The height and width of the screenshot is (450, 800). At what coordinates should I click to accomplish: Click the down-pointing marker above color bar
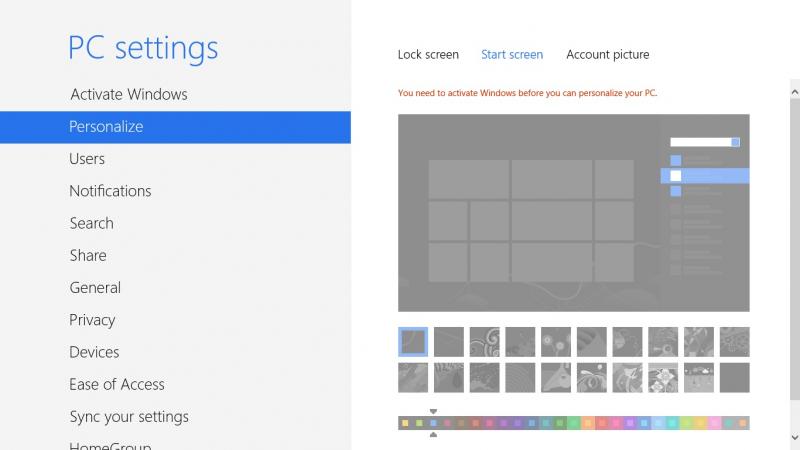pos(433,411)
